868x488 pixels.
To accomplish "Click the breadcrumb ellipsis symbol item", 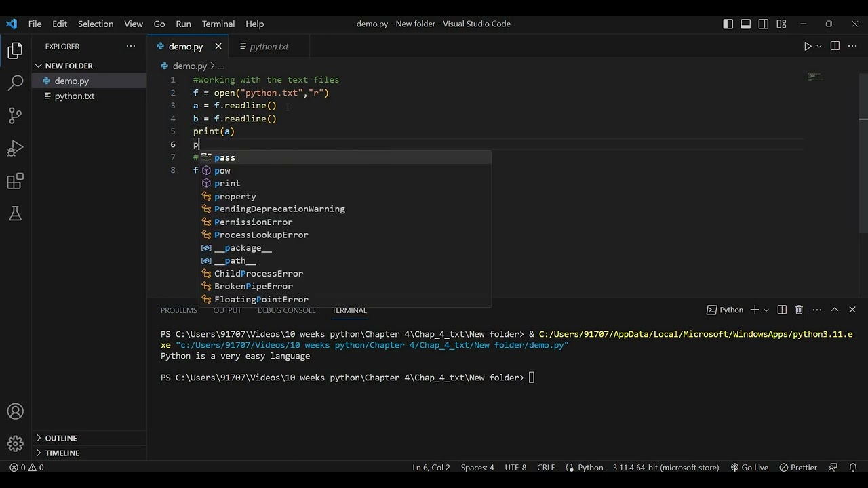I will click(x=220, y=66).
